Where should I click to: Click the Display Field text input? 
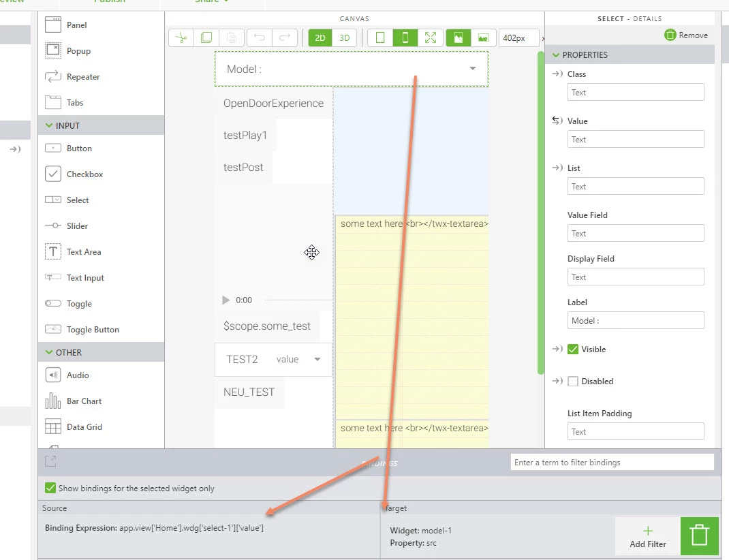coord(636,277)
